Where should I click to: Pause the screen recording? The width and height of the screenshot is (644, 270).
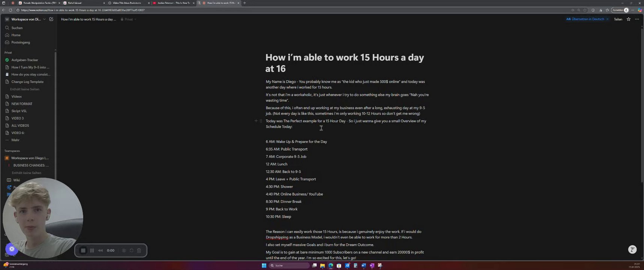(x=92, y=250)
